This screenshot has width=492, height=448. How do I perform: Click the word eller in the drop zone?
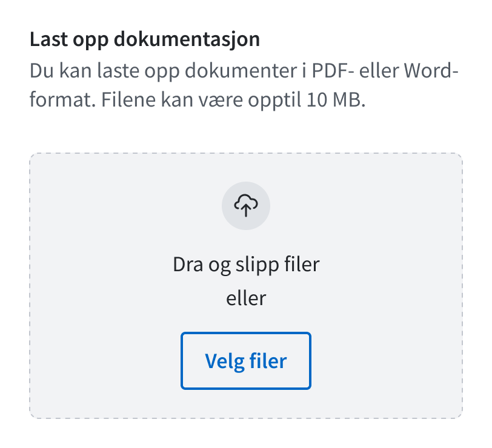(x=246, y=298)
